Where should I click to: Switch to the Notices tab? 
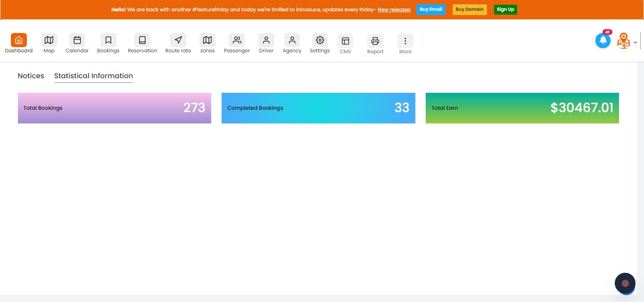tap(31, 76)
